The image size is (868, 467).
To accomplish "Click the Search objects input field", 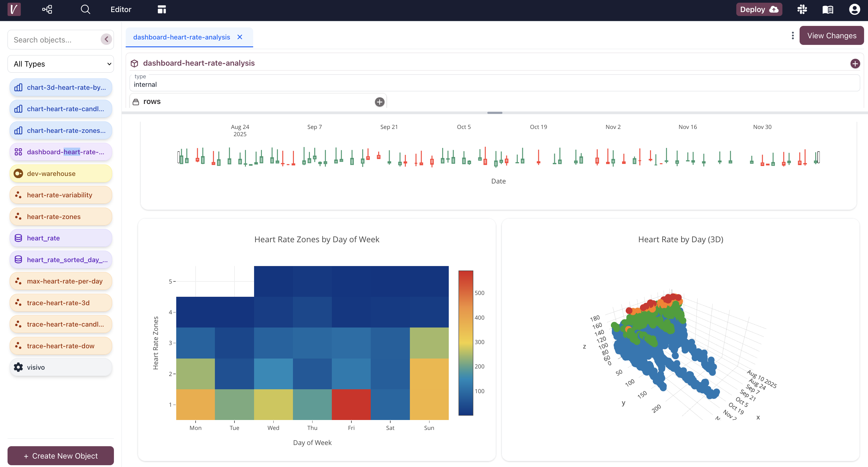I will coord(54,40).
